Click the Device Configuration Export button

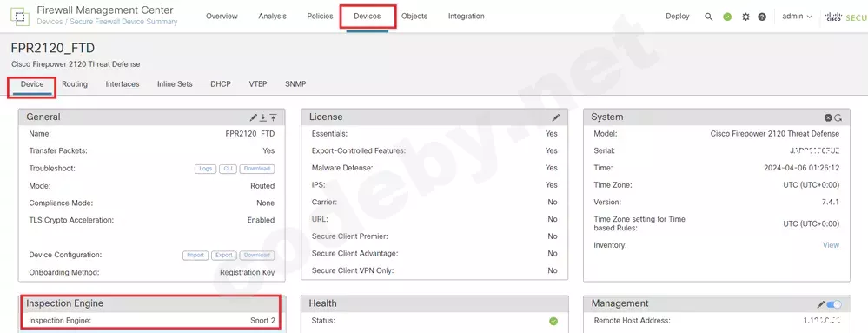coord(223,256)
